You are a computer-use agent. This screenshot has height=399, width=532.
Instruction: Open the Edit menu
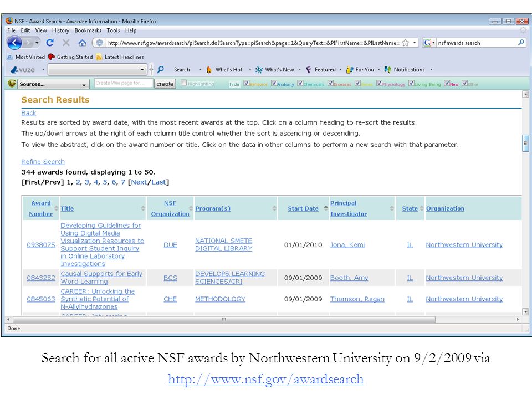(x=25, y=30)
